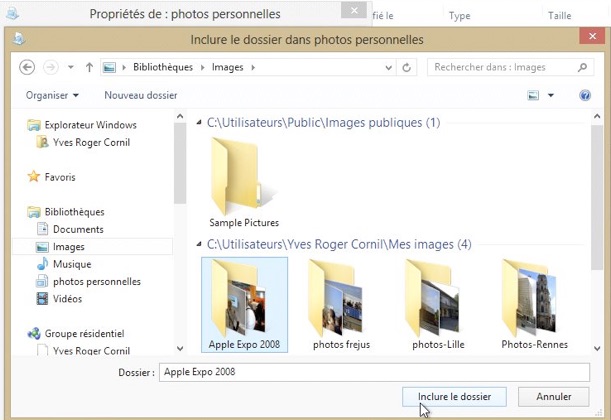The image size is (611, 420).
Task: Open the Musique library
Action: pyautogui.click(x=72, y=264)
